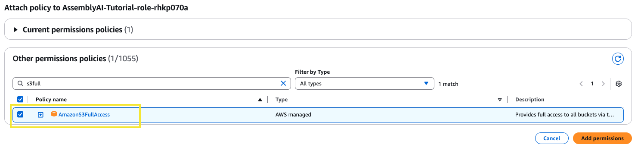The width and height of the screenshot is (644, 157).
Task: Toggle the select-all policies checkbox
Action: click(20, 99)
